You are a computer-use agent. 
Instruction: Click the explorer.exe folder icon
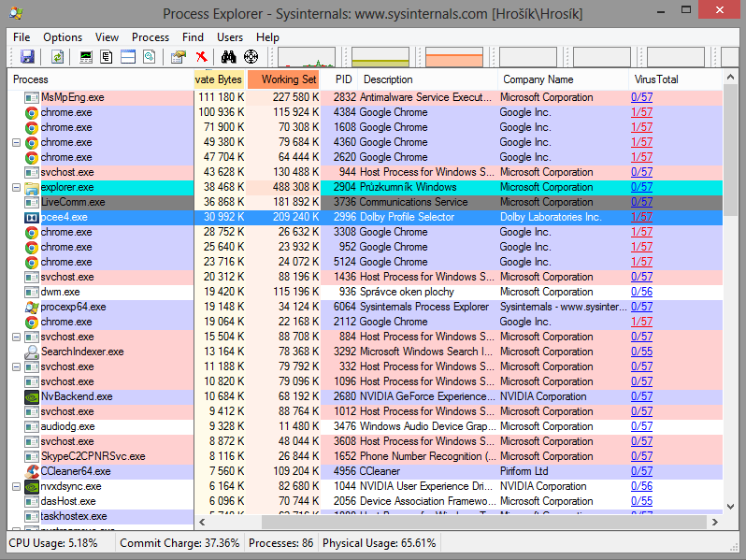coord(32,188)
